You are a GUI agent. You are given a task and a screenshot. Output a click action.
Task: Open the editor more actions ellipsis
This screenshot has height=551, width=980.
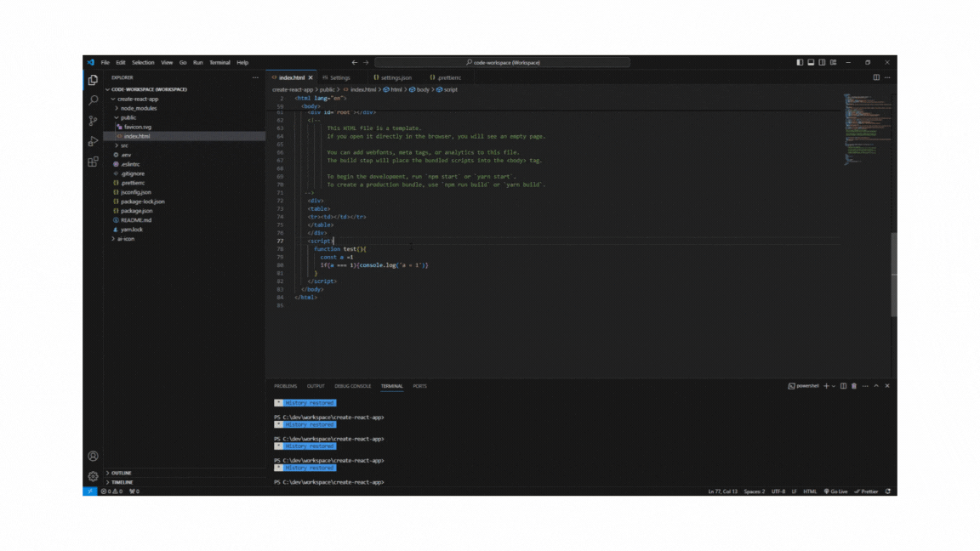[x=887, y=77]
